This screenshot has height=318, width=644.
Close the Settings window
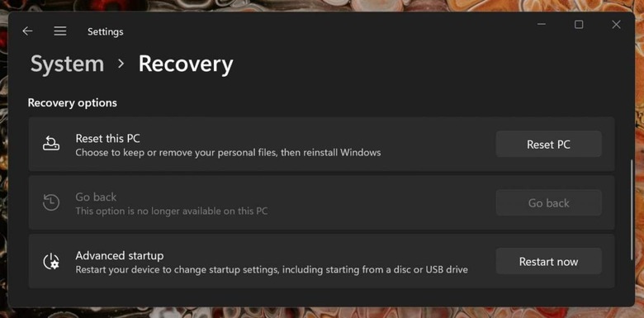click(616, 24)
